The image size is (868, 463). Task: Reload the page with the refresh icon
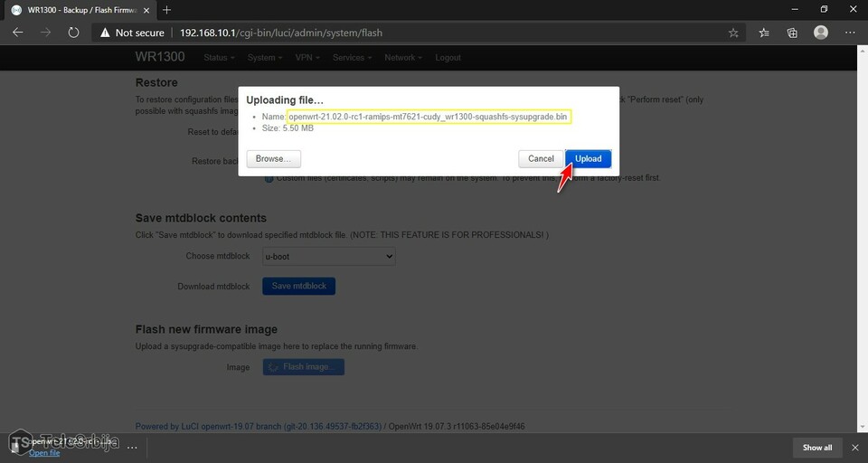tap(73, 33)
